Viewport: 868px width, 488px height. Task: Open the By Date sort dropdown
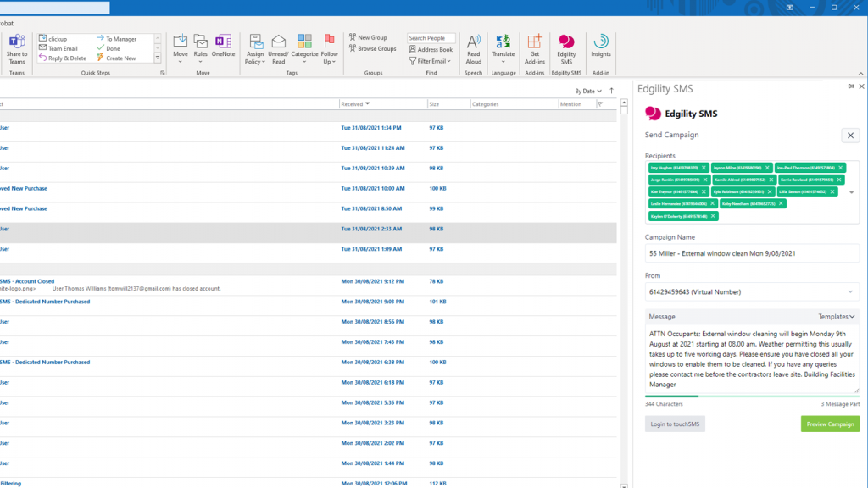click(x=588, y=91)
